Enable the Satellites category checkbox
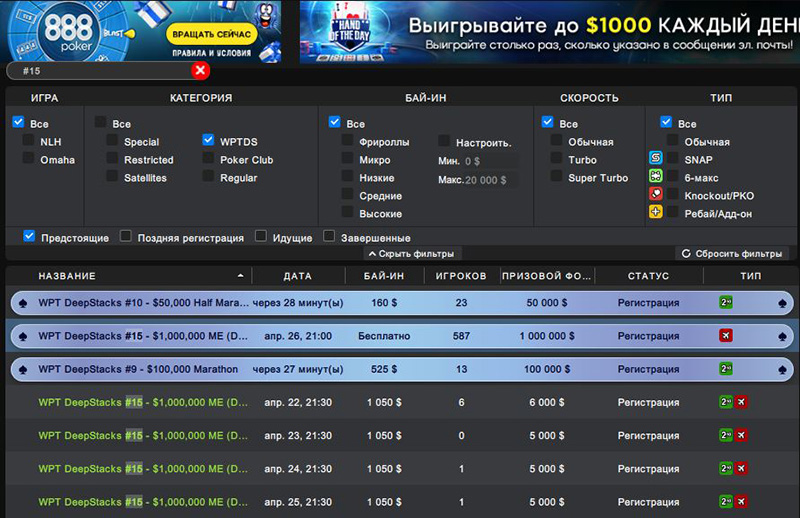The height and width of the screenshot is (518, 800). [x=112, y=176]
